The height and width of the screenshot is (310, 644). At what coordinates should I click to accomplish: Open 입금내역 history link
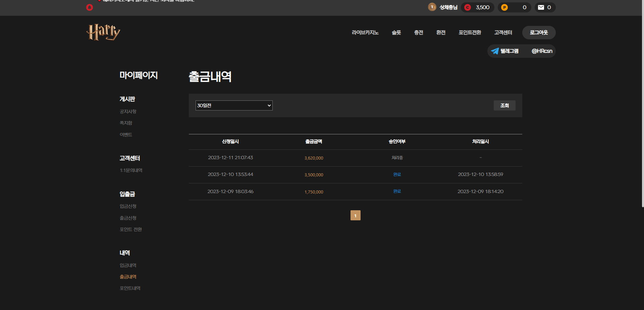pyautogui.click(x=128, y=265)
